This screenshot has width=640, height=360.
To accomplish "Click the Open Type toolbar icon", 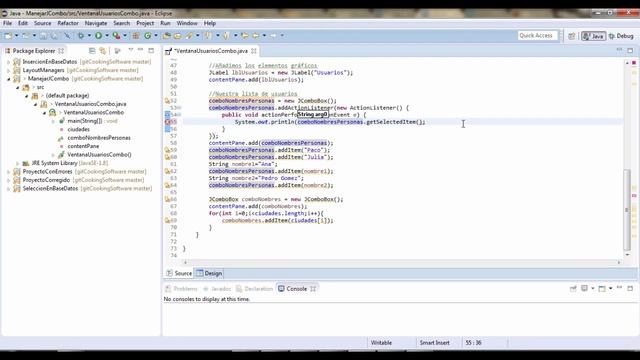I will point(167,36).
